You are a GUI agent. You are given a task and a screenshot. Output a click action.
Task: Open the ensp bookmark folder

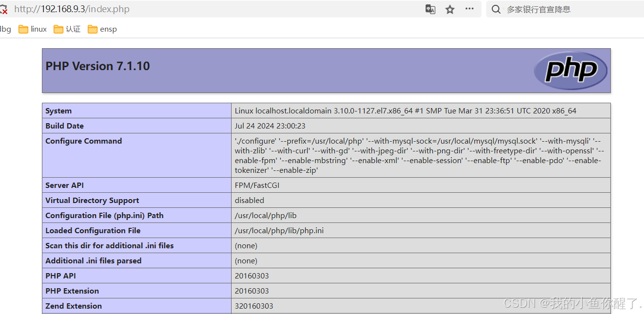[x=102, y=29]
